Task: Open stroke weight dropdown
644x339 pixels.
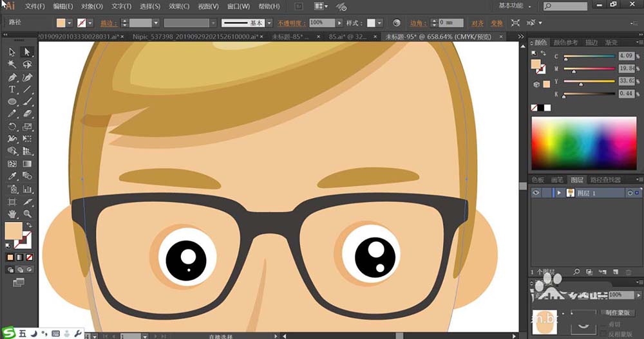Action: click(156, 23)
